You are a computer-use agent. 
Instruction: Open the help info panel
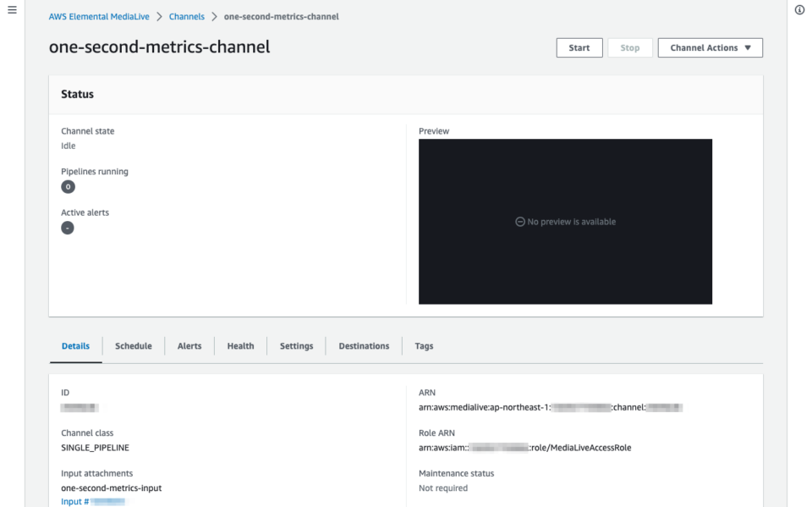[800, 9]
